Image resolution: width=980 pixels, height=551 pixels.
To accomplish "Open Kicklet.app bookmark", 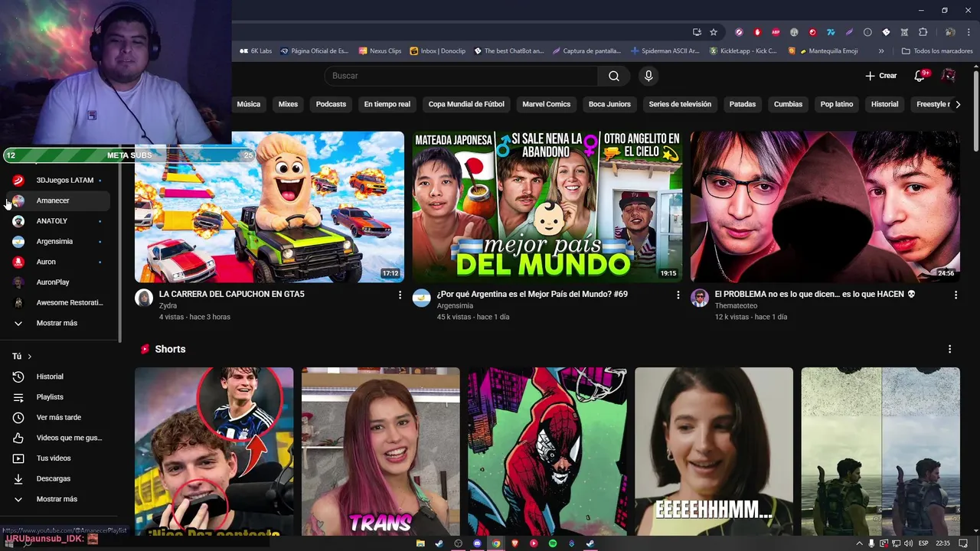I will pyautogui.click(x=743, y=51).
